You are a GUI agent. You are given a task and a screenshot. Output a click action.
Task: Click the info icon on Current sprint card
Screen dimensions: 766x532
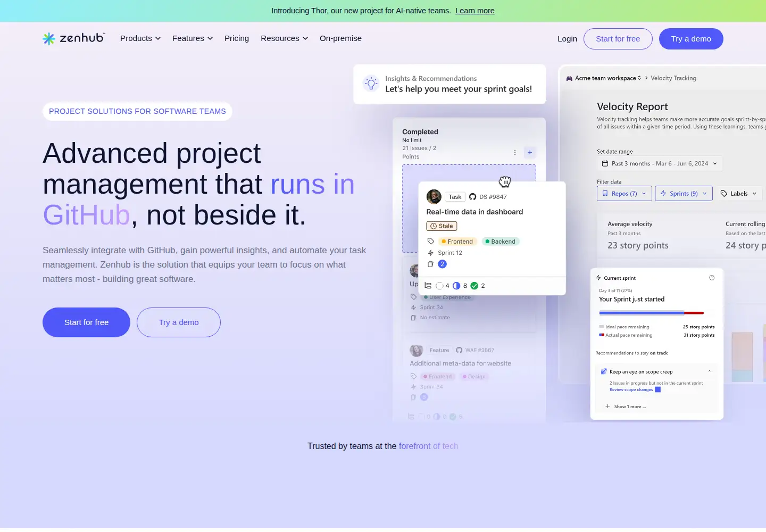click(712, 278)
